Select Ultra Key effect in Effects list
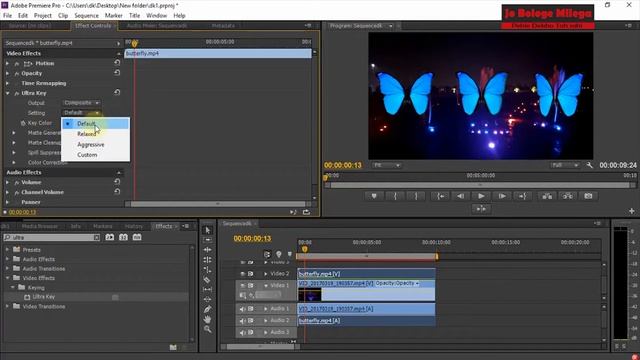The width and height of the screenshot is (640, 360). click(44, 297)
